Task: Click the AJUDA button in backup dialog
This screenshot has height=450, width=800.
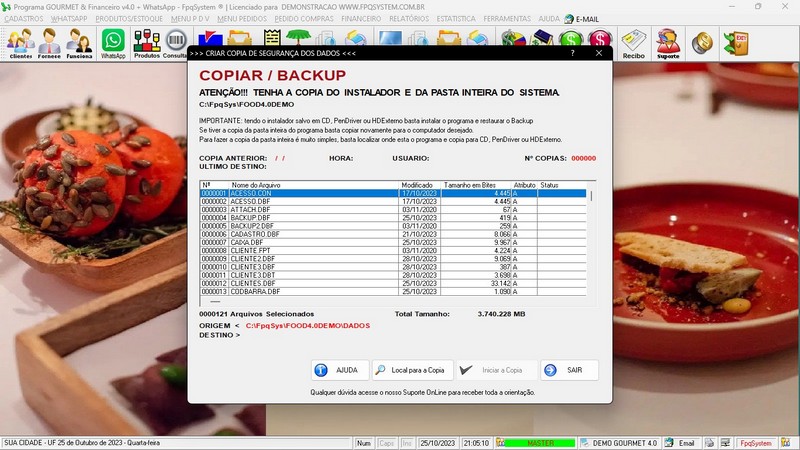Action: pos(340,370)
